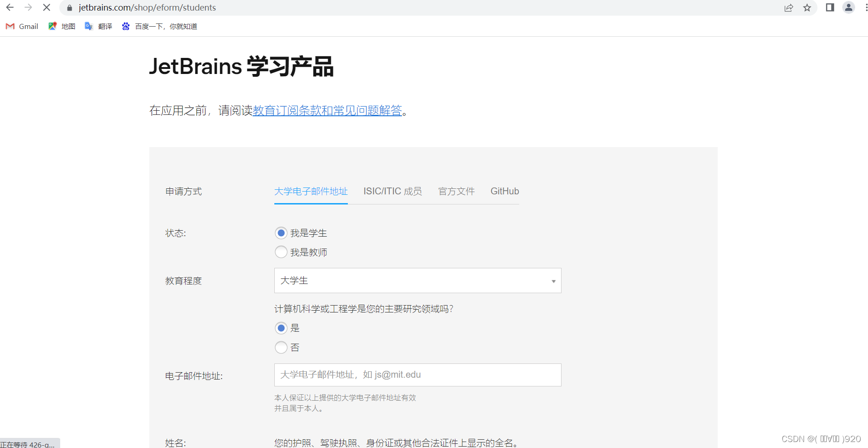Switch to 官方文件 tab

[x=456, y=191]
